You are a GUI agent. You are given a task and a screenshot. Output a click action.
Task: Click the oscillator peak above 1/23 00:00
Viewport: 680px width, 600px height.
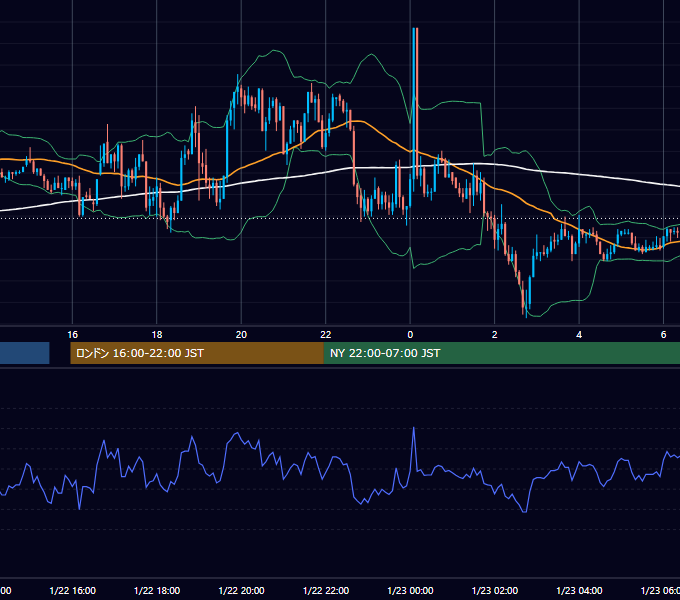tap(414, 428)
